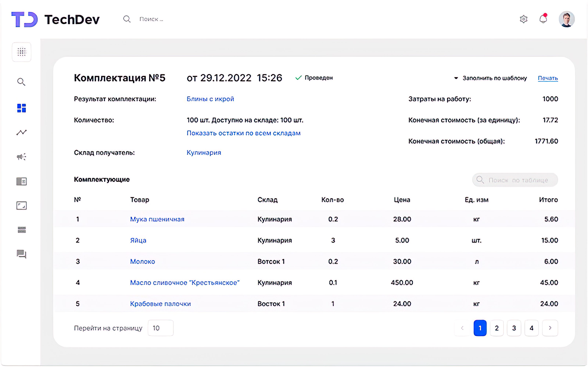Open the 'Блины с икрой' product link
Image resolution: width=588 pixels, height=367 pixels.
(210, 99)
